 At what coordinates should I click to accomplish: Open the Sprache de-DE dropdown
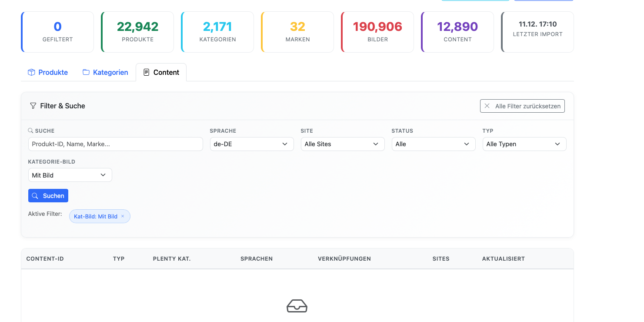[251, 144]
